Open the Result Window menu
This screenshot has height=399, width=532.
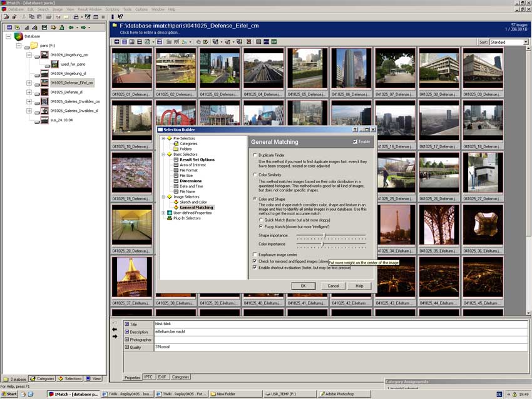(x=90, y=9)
